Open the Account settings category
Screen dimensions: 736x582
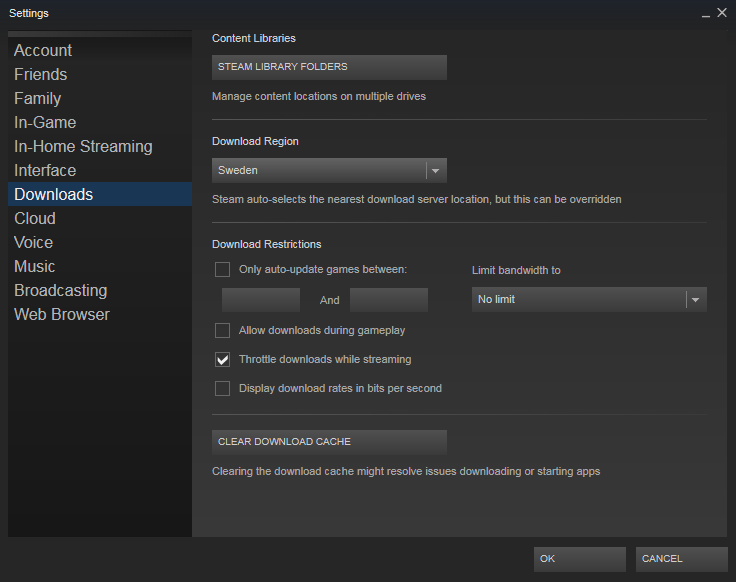point(100,50)
